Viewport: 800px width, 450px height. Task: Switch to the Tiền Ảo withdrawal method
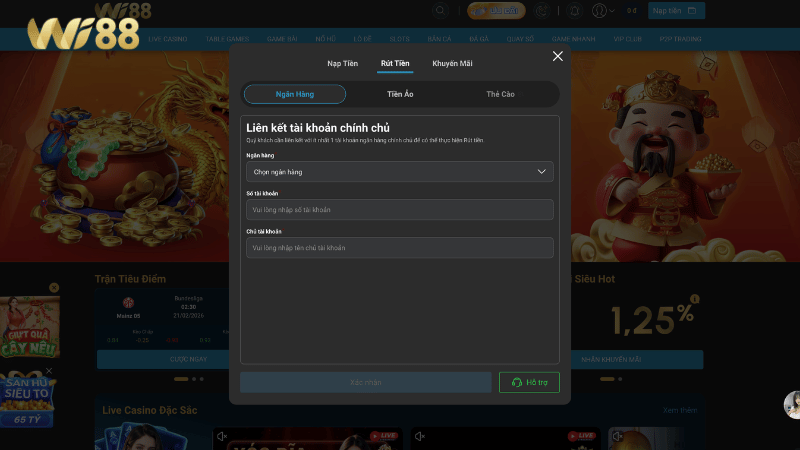pyautogui.click(x=400, y=94)
